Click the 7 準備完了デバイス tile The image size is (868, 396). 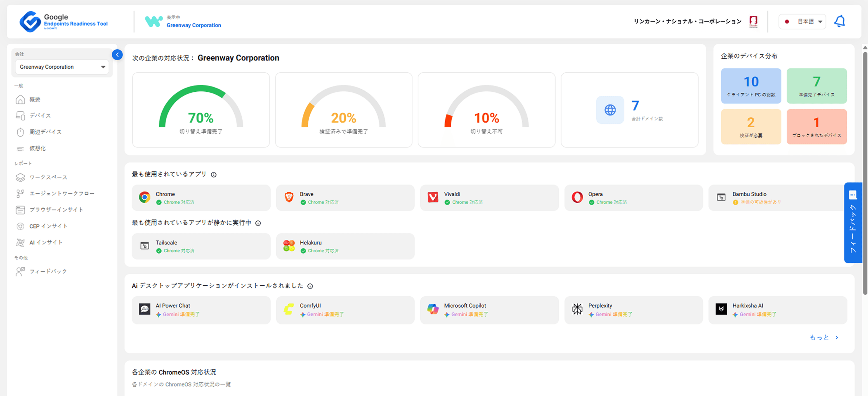point(816,86)
